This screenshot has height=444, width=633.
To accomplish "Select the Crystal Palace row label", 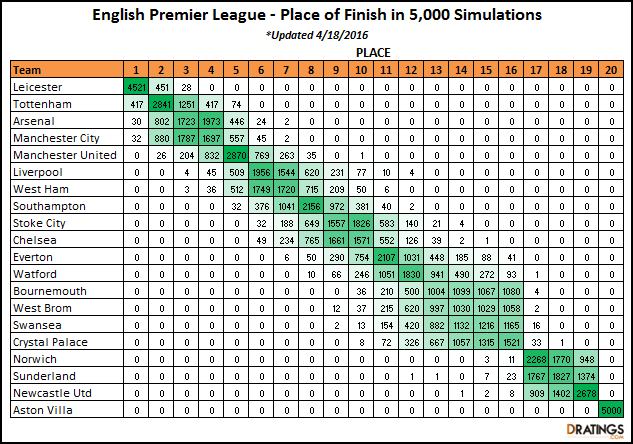I will (46, 342).
